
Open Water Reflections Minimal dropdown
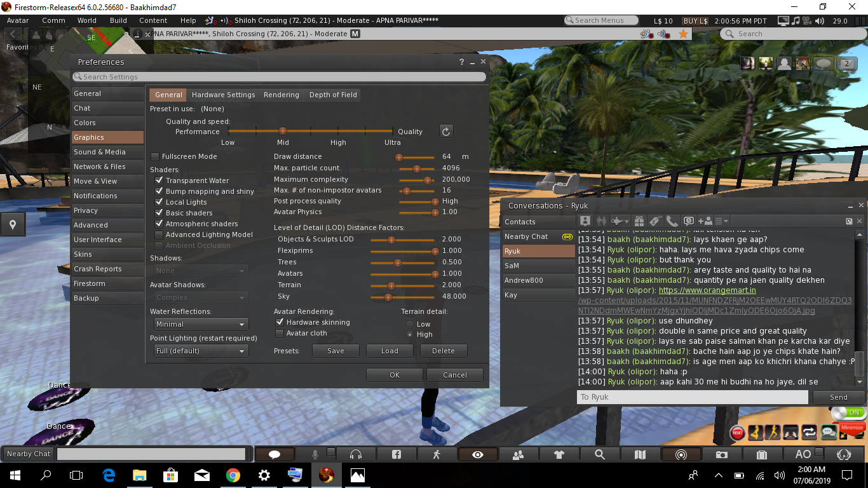point(201,324)
